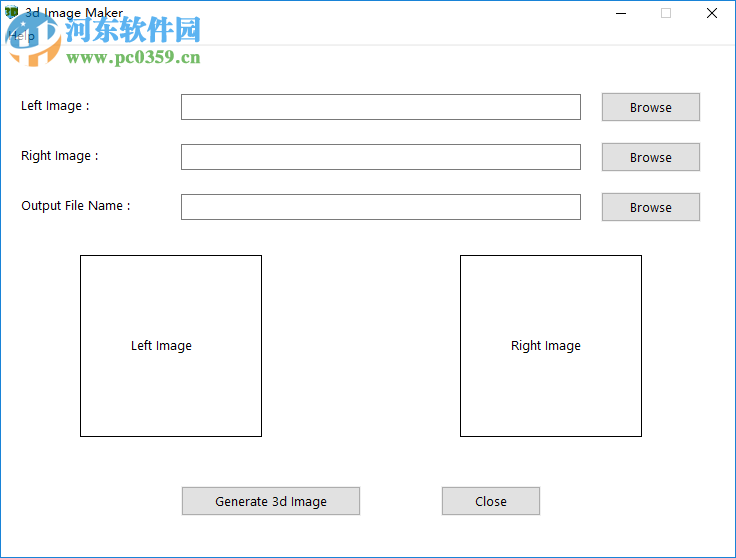Click the 3d Image Maker app icon

click(11, 12)
